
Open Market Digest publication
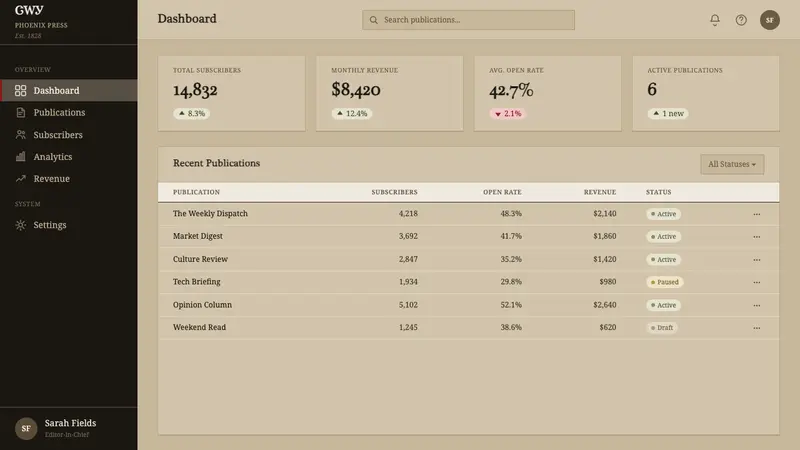tap(197, 236)
